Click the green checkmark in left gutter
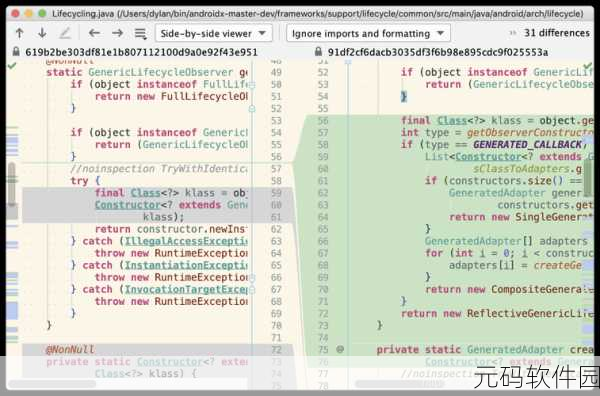600x396 pixels. (x=12, y=66)
